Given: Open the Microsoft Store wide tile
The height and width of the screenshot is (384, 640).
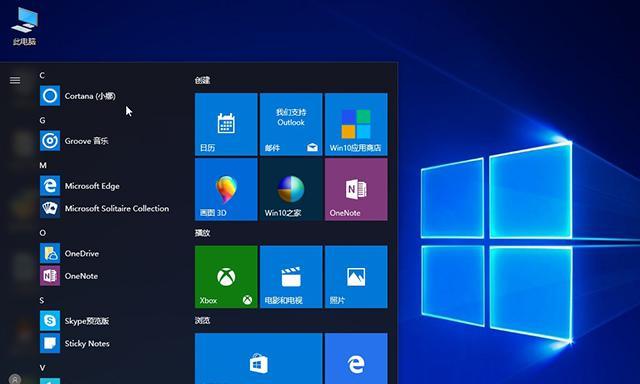Looking at the screenshot, I should click(258, 358).
